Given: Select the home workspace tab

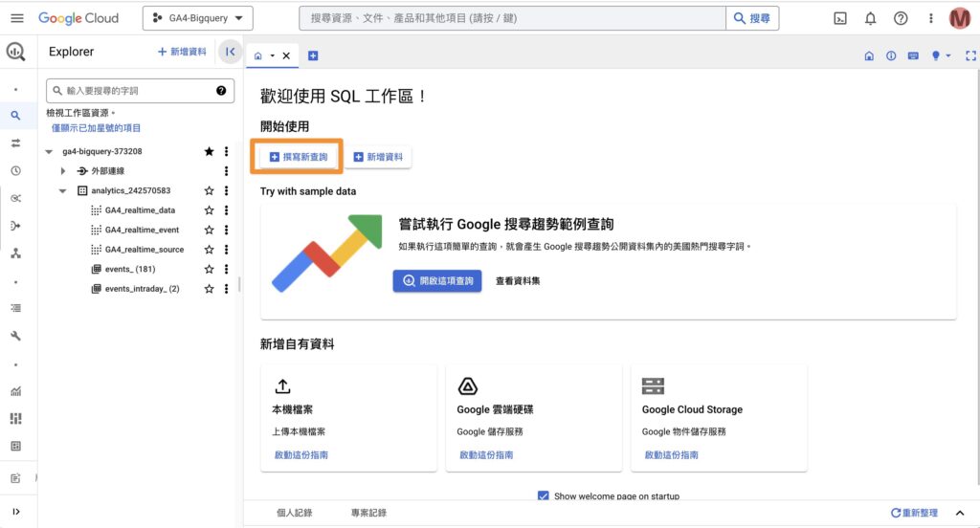Looking at the screenshot, I should 257,55.
